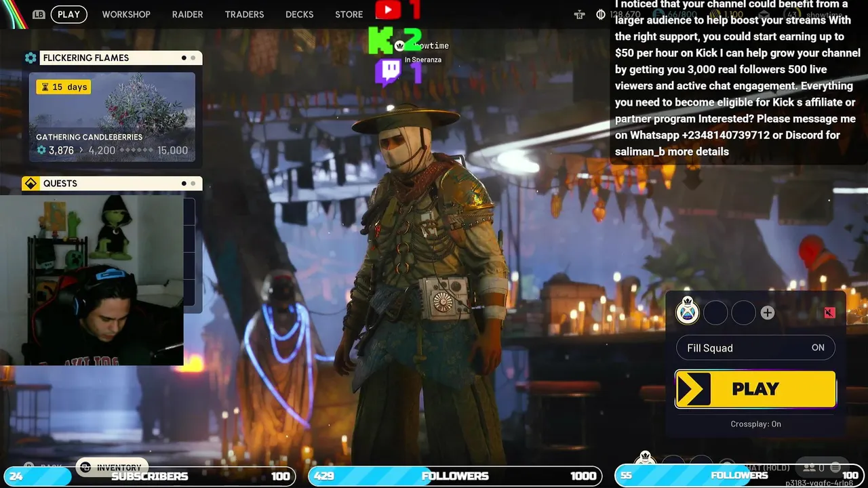Click the subscribers goal progress bar
The image size is (868, 488).
pos(150,476)
